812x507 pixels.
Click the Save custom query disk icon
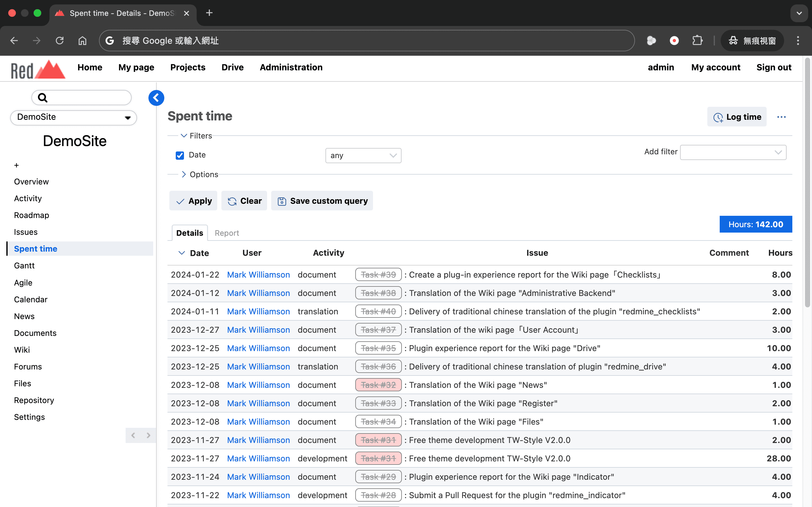pyautogui.click(x=282, y=201)
